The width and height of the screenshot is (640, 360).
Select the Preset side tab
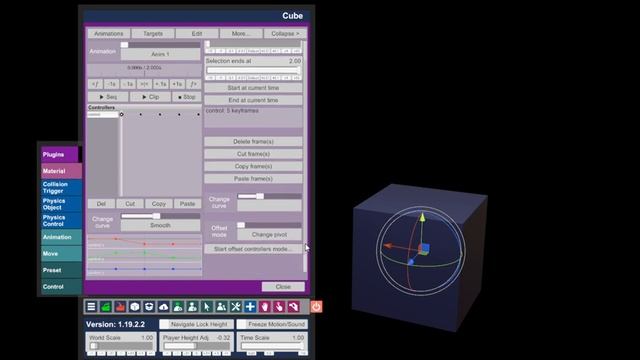click(x=61, y=270)
